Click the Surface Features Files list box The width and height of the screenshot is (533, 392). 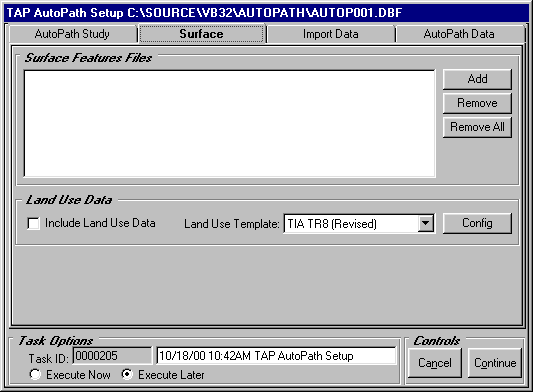coord(230,124)
